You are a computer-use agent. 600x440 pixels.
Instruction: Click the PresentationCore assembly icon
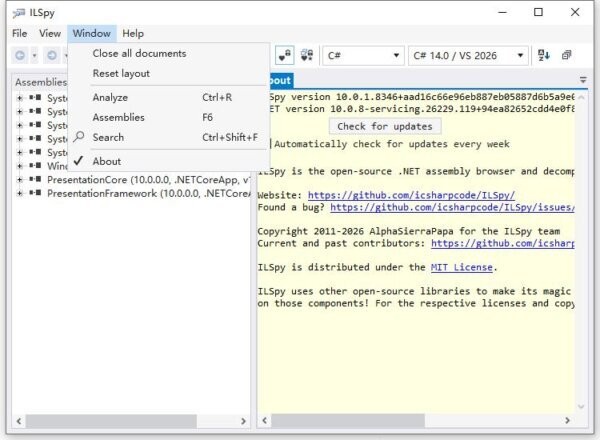pyautogui.click(x=35, y=179)
